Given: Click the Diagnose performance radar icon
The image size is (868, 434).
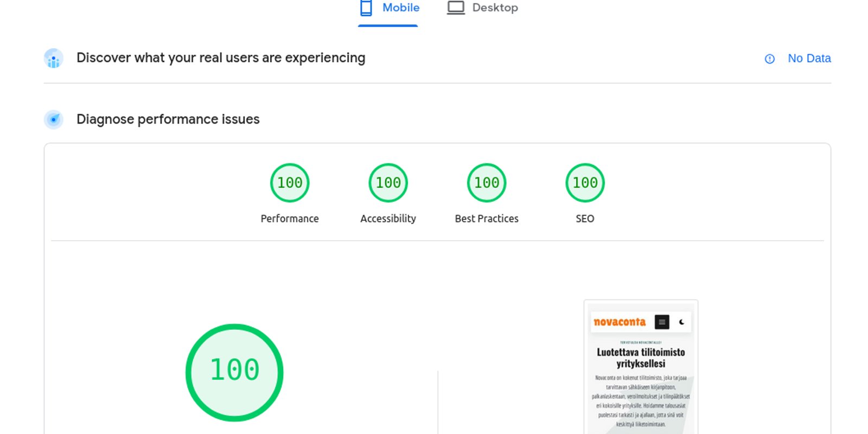Looking at the screenshot, I should pos(54,119).
